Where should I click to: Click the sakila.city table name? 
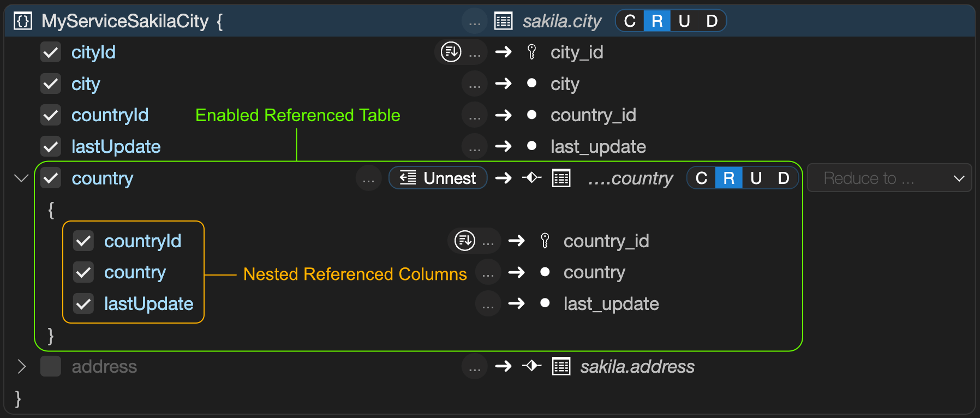click(562, 21)
